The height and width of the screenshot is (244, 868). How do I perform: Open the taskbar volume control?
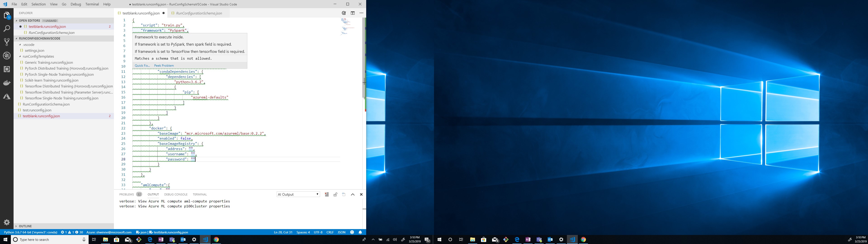395,240
